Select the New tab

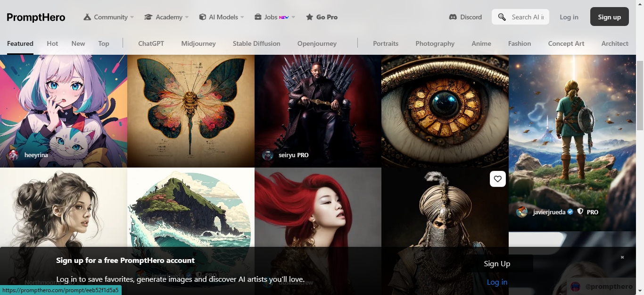coord(78,43)
